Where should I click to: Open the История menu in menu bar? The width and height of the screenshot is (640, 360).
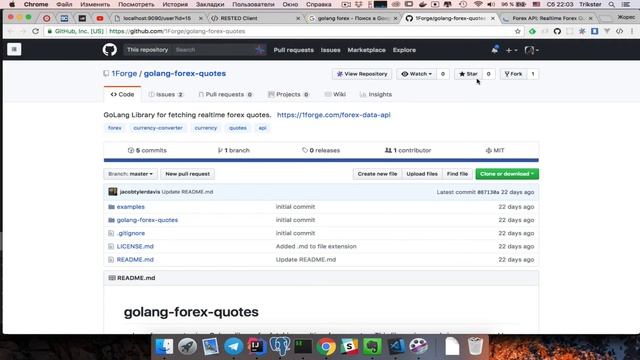coord(175,4)
